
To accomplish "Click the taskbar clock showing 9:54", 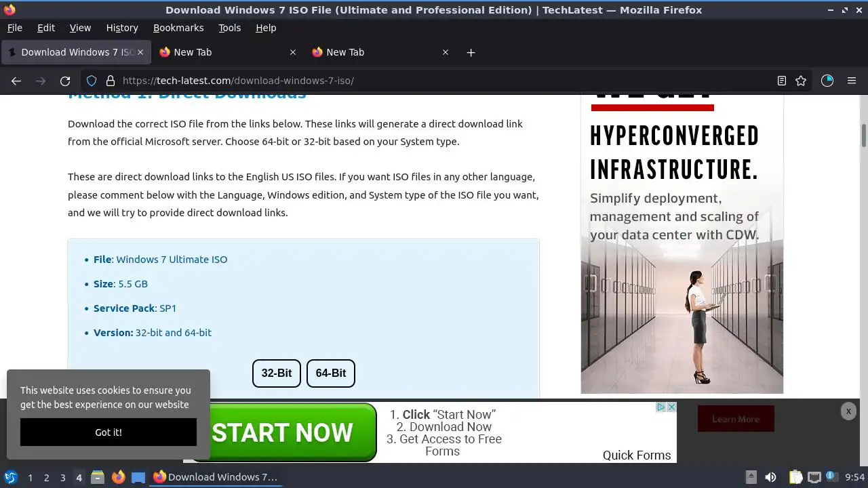I will coord(854,478).
